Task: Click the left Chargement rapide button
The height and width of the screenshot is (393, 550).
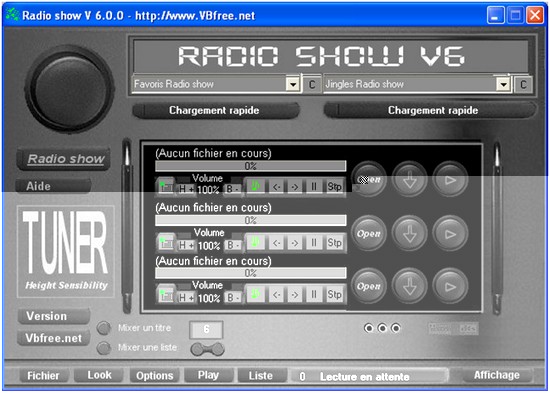Action: click(x=216, y=111)
